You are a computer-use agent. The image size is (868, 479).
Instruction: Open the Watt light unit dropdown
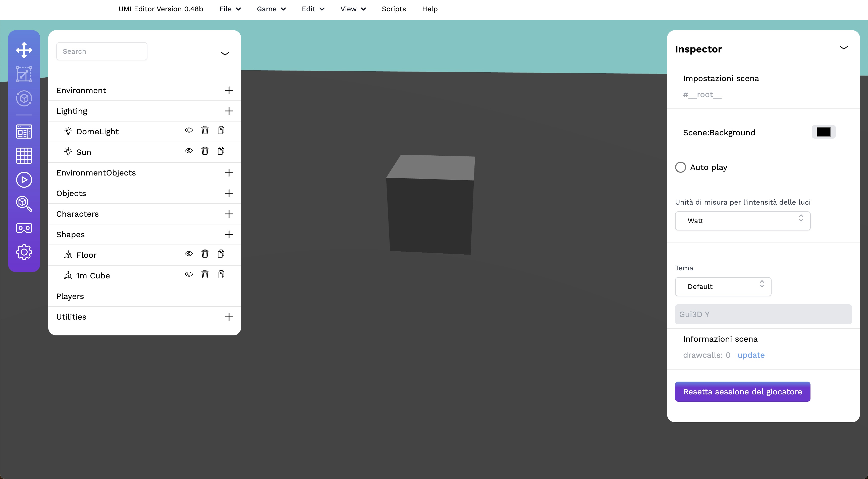pos(742,221)
